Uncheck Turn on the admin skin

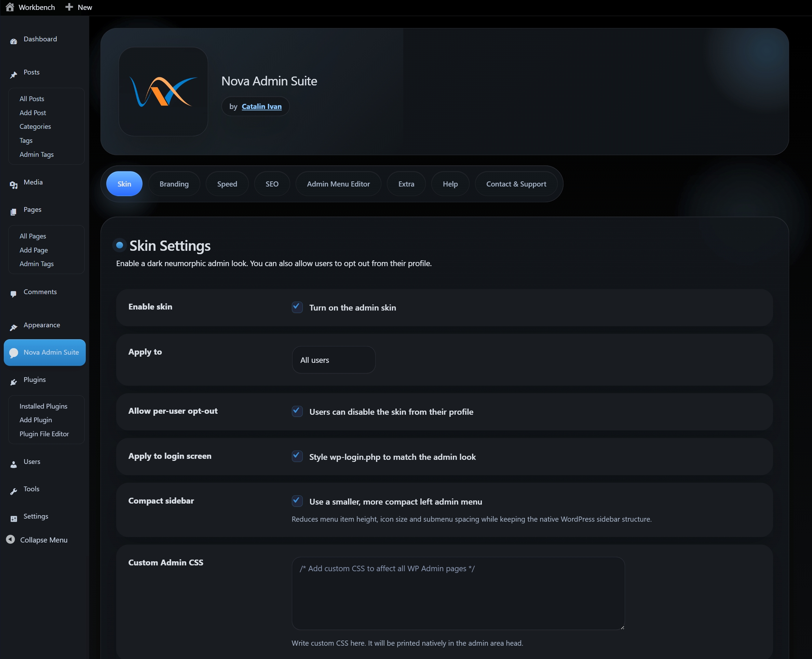pos(297,307)
